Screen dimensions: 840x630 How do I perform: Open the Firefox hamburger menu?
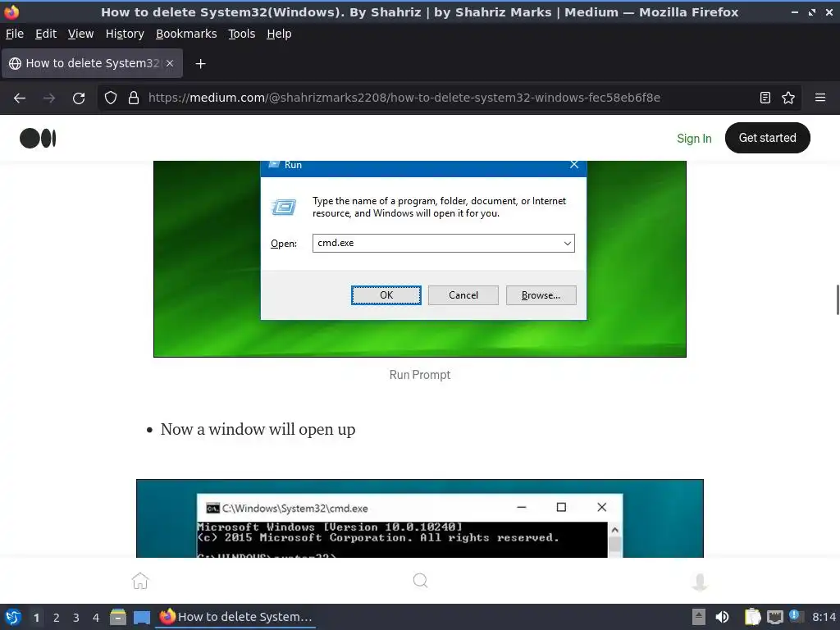[x=820, y=98]
